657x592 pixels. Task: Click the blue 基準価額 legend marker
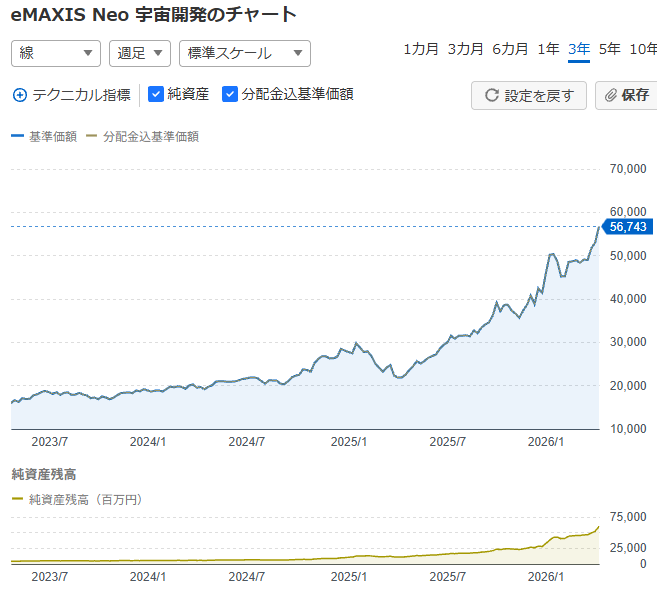click(x=17, y=137)
